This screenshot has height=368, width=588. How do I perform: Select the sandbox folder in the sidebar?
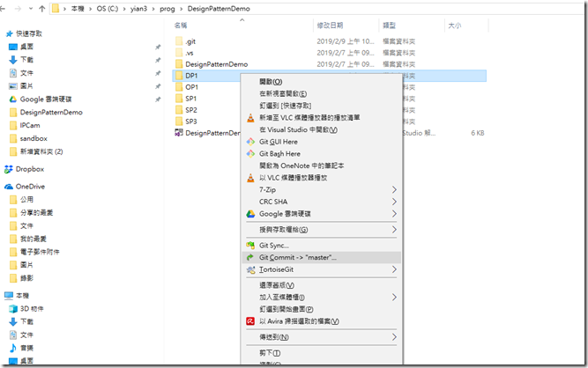pyautogui.click(x=33, y=138)
